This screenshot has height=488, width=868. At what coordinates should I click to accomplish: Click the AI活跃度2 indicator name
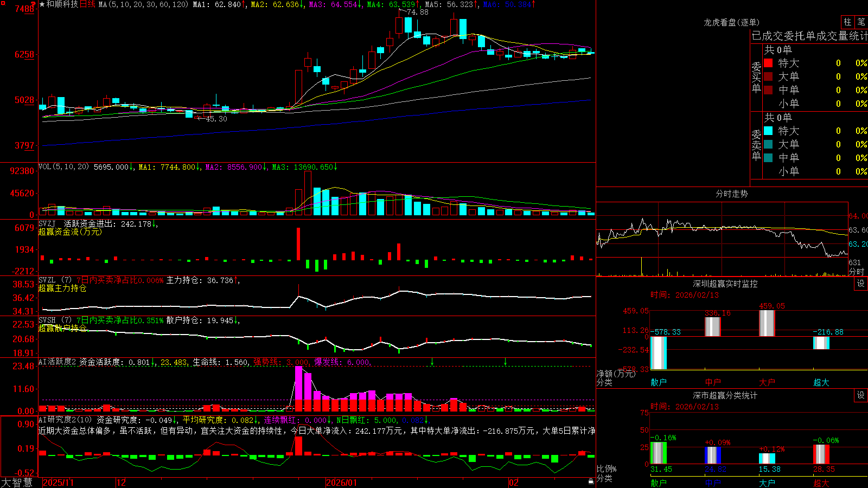[57, 362]
